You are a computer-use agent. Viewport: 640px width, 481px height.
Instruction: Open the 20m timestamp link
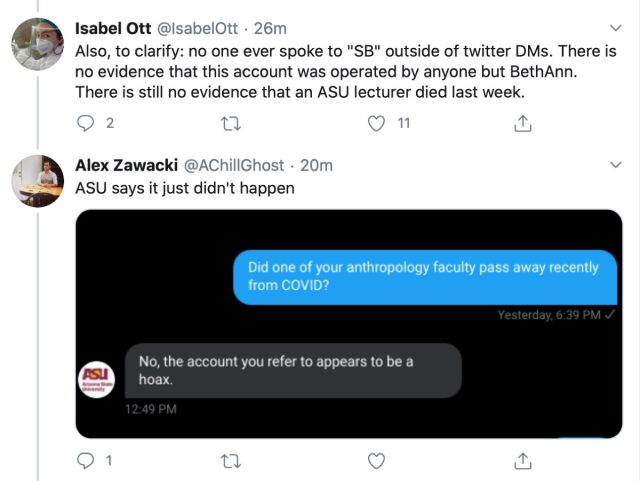[x=316, y=165]
